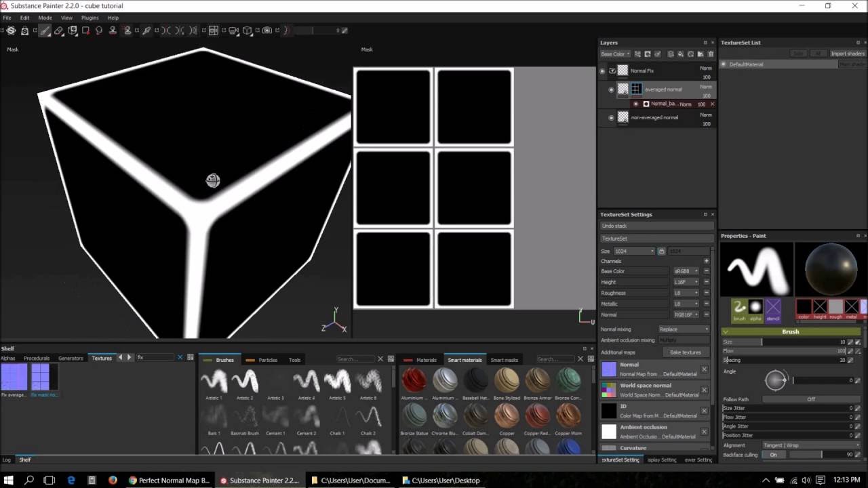Add a folder in Layers panel

[x=701, y=54]
